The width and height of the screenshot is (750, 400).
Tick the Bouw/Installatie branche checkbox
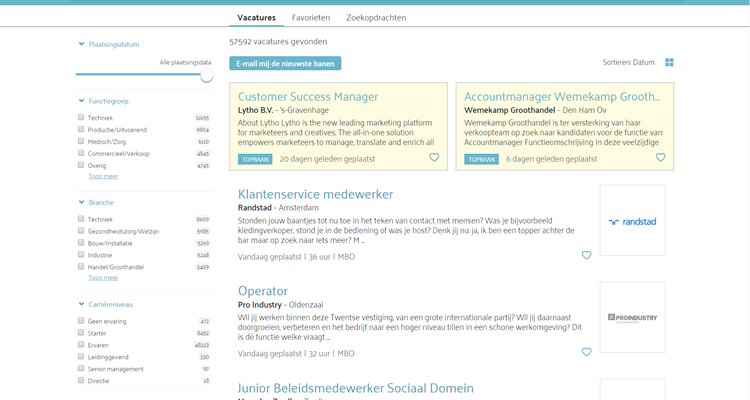click(81, 243)
